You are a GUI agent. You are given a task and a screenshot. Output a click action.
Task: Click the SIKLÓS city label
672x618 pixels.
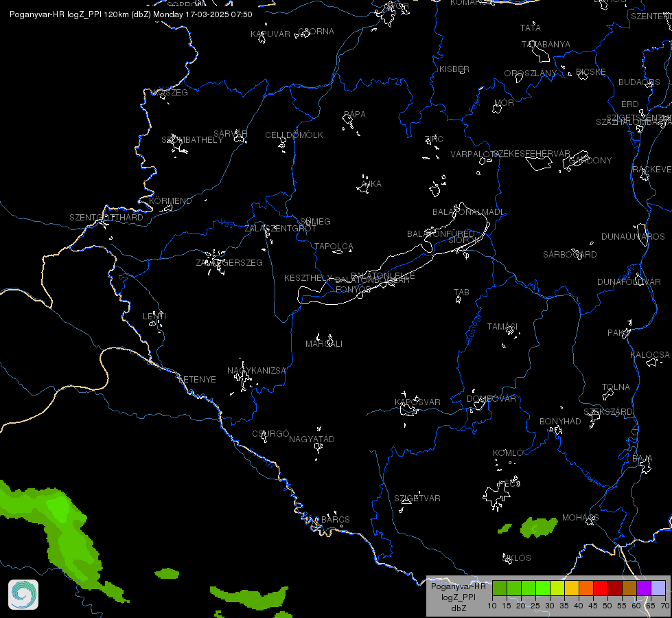[x=516, y=558]
